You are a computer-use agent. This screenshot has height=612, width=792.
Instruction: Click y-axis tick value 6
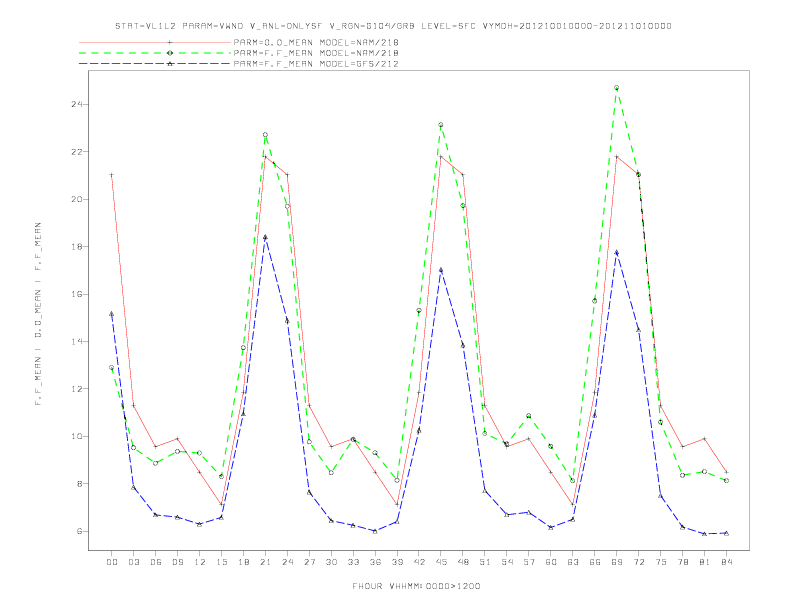[x=79, y=532]
